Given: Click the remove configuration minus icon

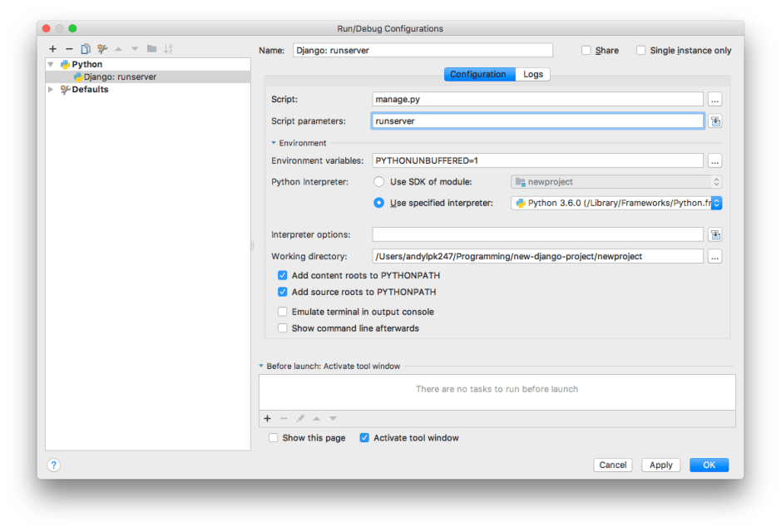Looking at the screenshot, I should 69,49.
